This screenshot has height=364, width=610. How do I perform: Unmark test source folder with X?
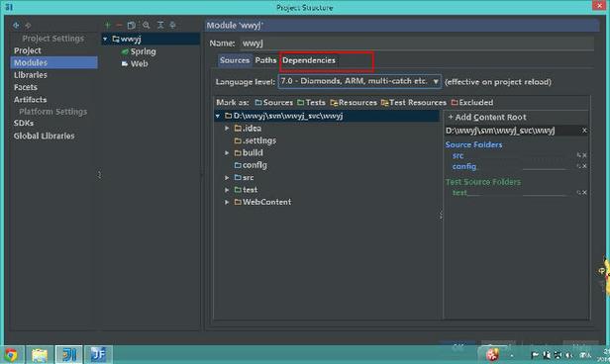pyautogui.click(x=584, y=193)
